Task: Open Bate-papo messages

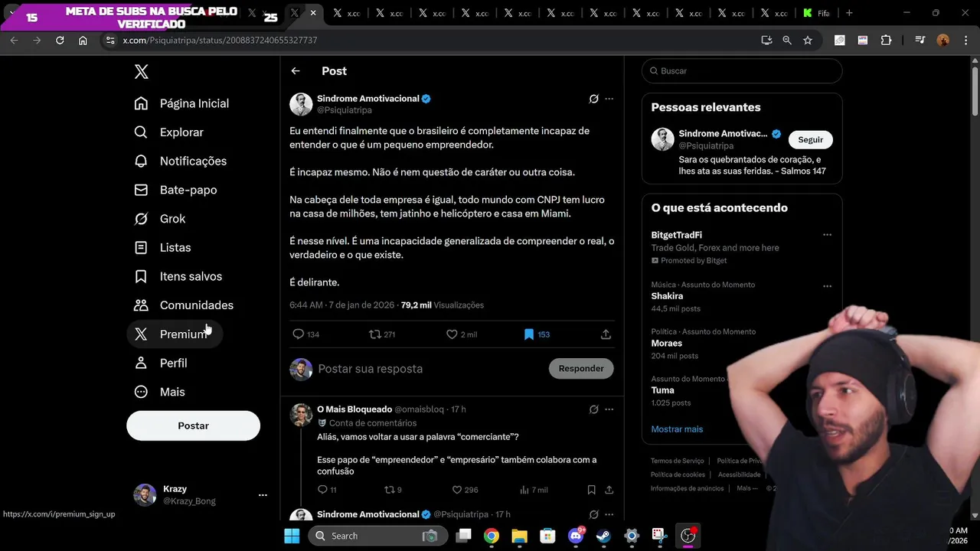Action: tap(175, 190)
